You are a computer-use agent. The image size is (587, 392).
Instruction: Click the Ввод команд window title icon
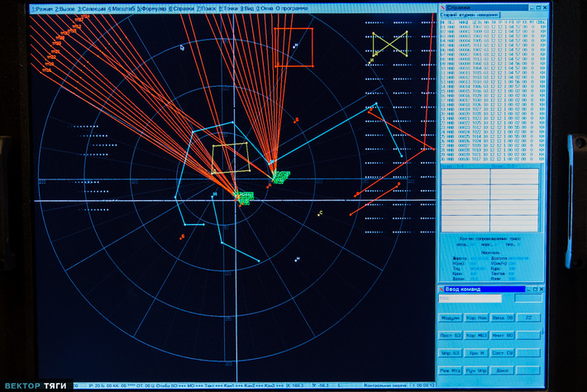click(x=441, y=288)
